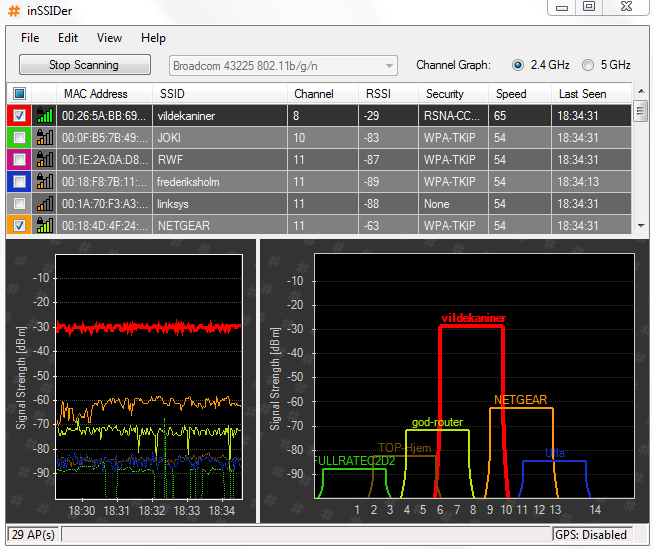Click the Ulla label in channel graph
This screenshot has width=653, height=549.
click(x=555, y=453)
